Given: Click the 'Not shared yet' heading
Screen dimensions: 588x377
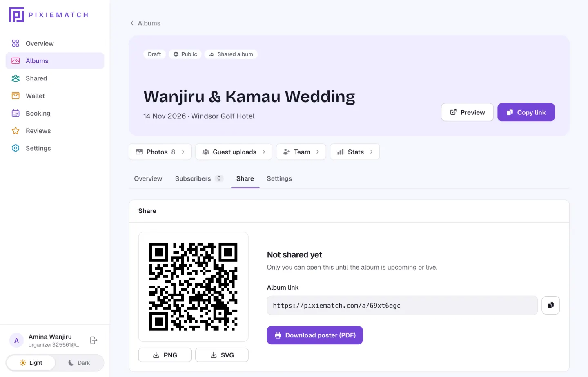Looking at the screenshot, I should (294, 255).
